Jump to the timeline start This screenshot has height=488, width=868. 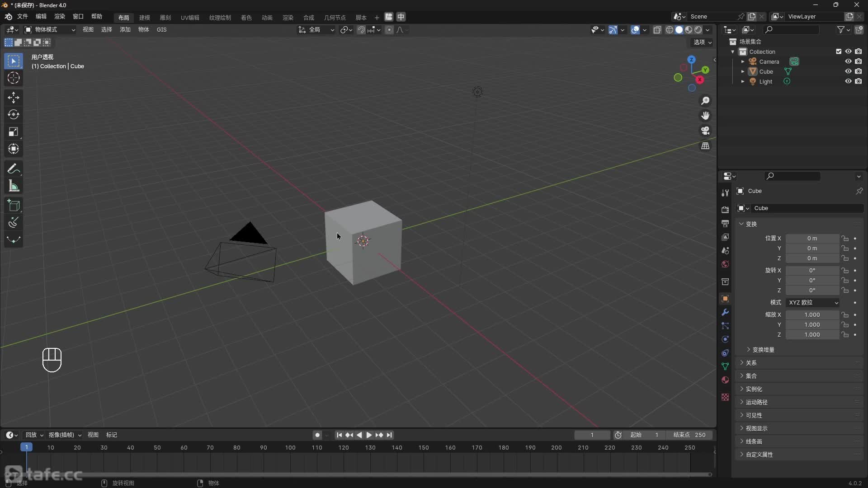339,435
